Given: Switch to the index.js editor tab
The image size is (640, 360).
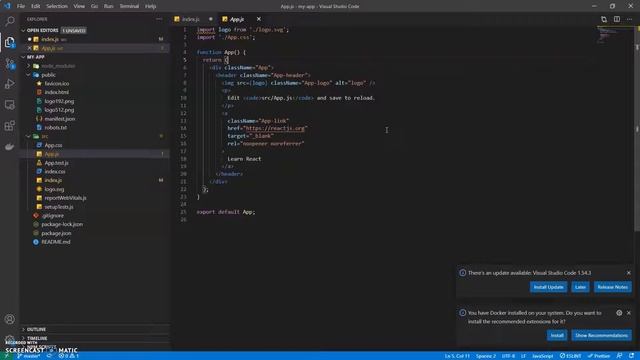Looking at the screenshot, I should 191,19.
